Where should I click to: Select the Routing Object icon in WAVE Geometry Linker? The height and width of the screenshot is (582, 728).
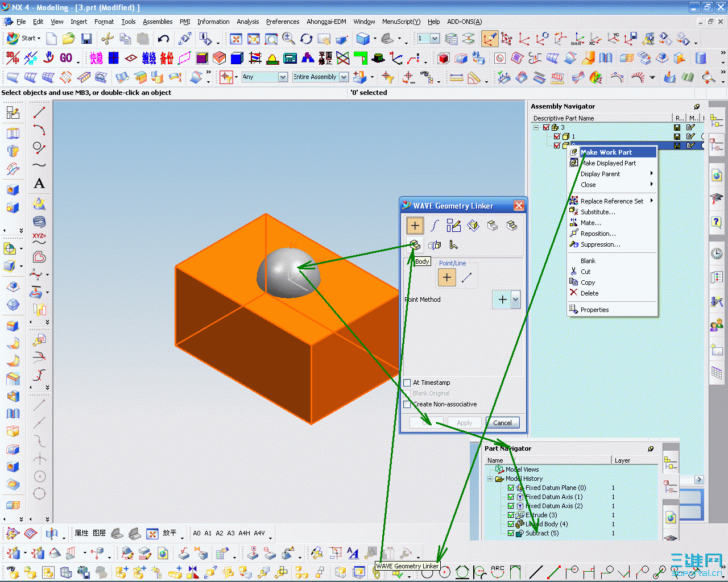454,245
